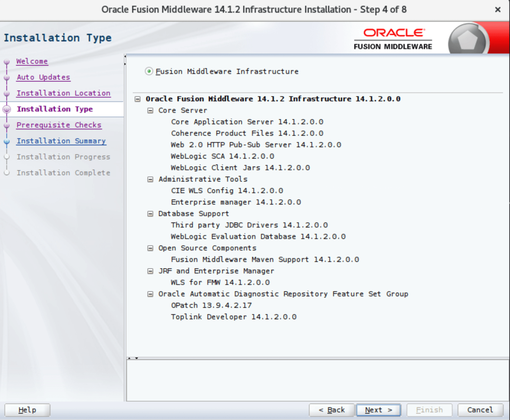Screen dimensions: 510x420
Task: Collapse the Open Source Components node
Action: click(x=150, y=248)
